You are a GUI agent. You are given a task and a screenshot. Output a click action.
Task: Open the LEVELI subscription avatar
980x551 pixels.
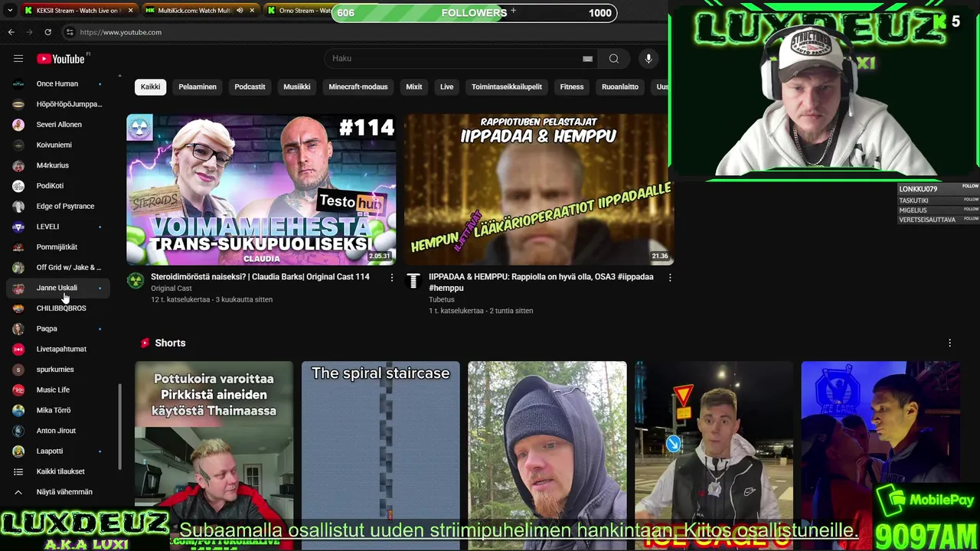click(18, 227)
